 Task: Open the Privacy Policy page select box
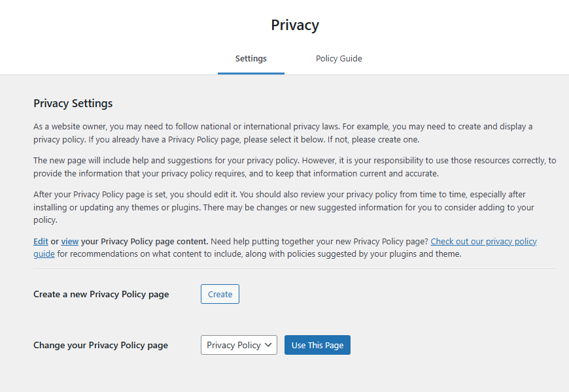pos(233,346)
